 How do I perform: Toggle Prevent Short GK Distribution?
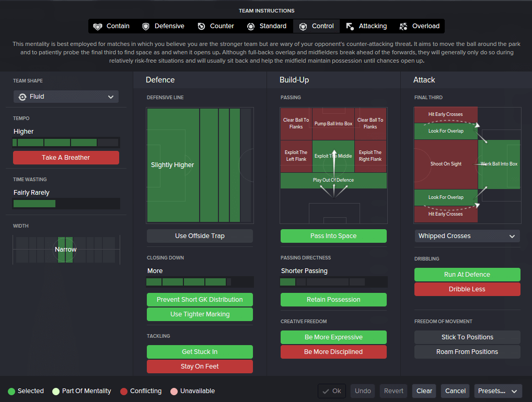(200, 300)
